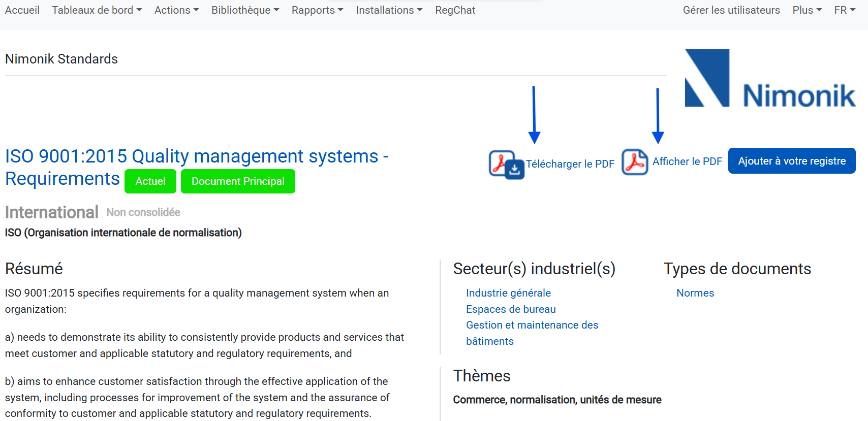Click ISO (Organisation internationale de normalisation) text
Viewport: 868px width, 421px height.
(x=123, y=233)
